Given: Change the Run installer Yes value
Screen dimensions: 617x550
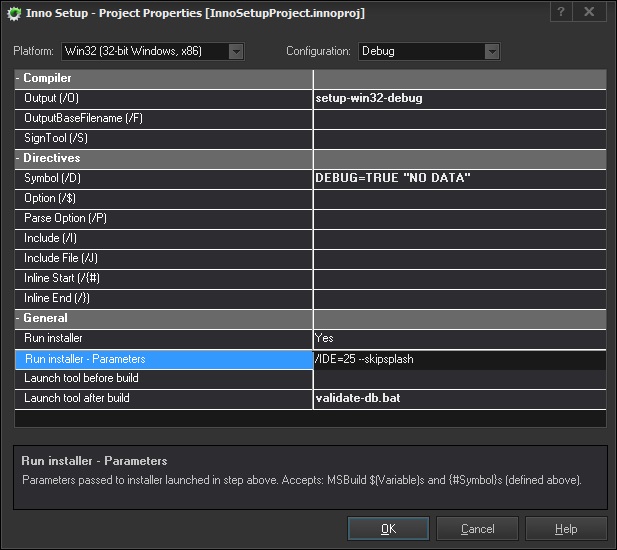Looking at the screenshot, I should pos(460,338).
